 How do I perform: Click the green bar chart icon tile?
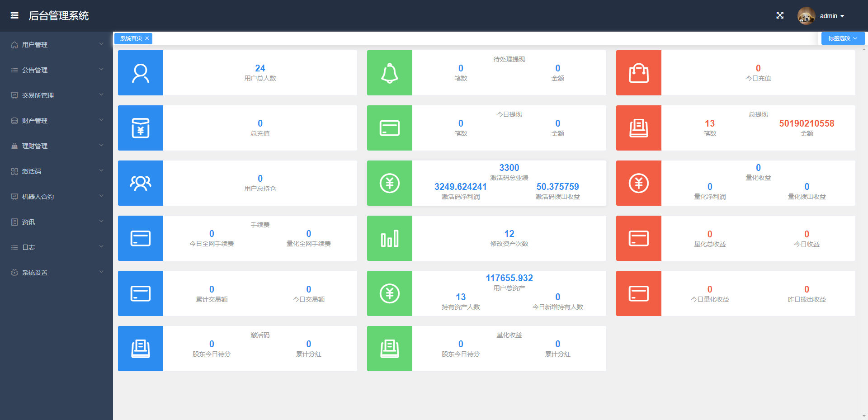click(390, 238)
